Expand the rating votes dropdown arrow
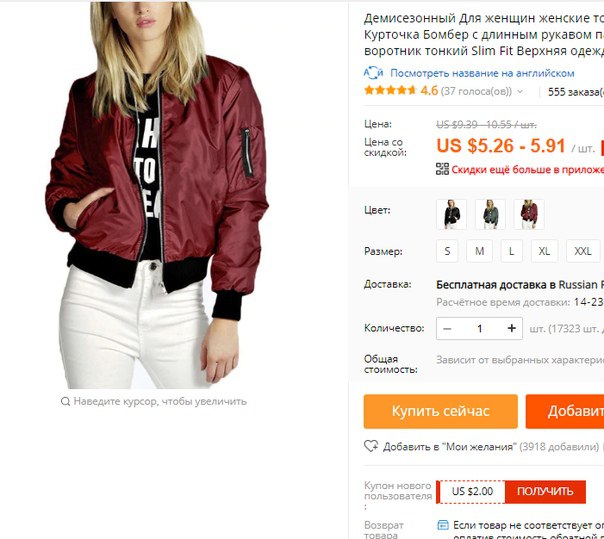This screenshot has width=604, height=539. pos(520,92)
